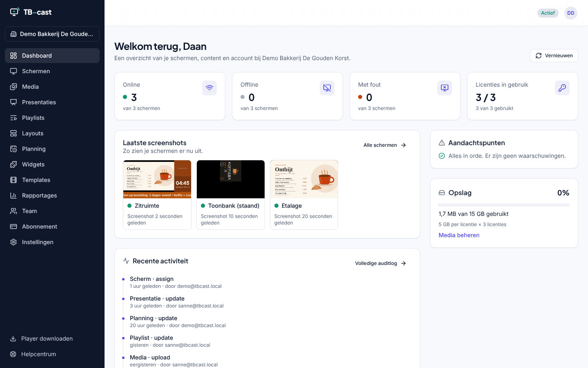Click the Player downloaden download icon
The image size is (588, 368).
pyautogui.click(x=13, y=339)
